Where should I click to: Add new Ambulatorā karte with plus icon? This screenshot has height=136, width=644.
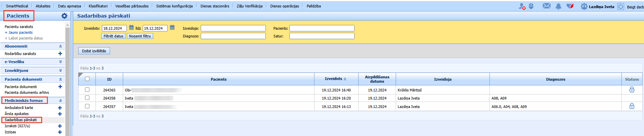[x=60, y=108]
